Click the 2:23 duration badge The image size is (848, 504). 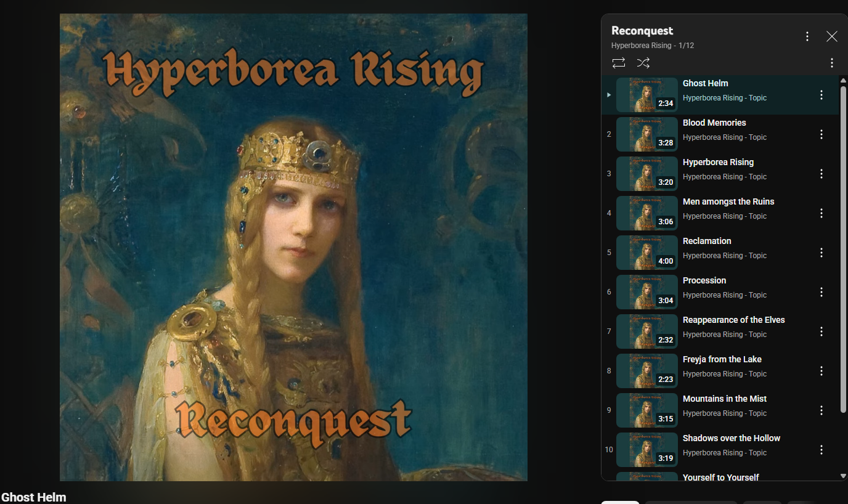coord(666,380)
